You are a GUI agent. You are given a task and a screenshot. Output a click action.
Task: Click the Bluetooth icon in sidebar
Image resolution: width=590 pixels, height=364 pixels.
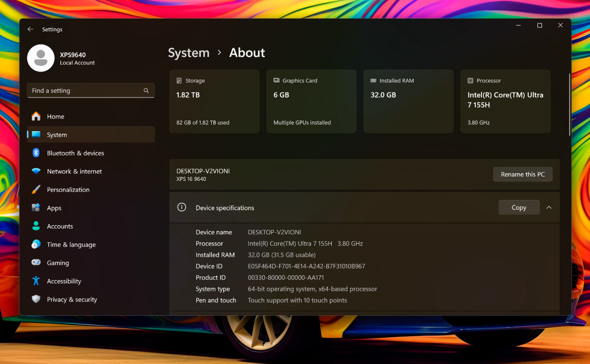(x=36, y=153)
